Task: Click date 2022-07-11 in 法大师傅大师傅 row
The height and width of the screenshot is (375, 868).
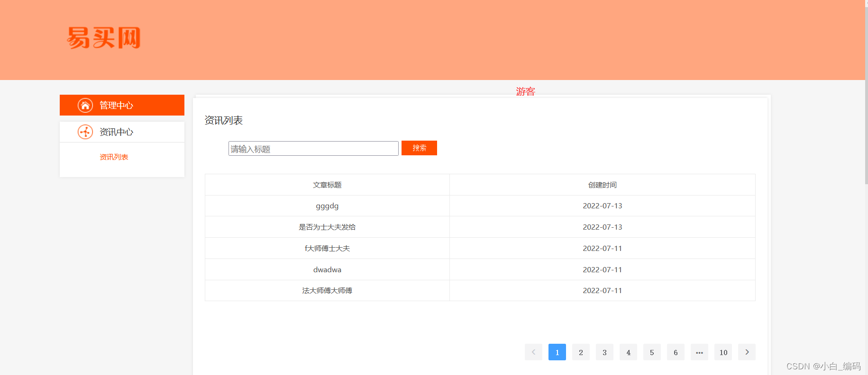Action: (x=603, y=290)
